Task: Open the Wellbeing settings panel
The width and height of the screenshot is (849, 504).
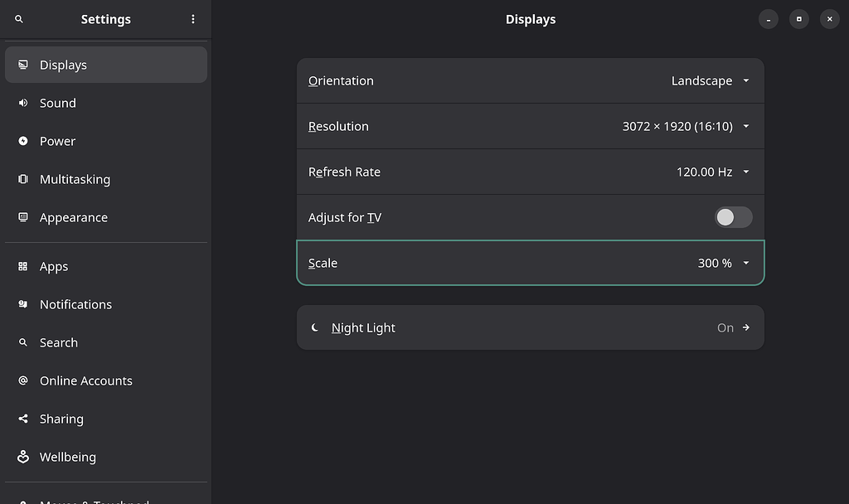Action: [x=68, y=457]
